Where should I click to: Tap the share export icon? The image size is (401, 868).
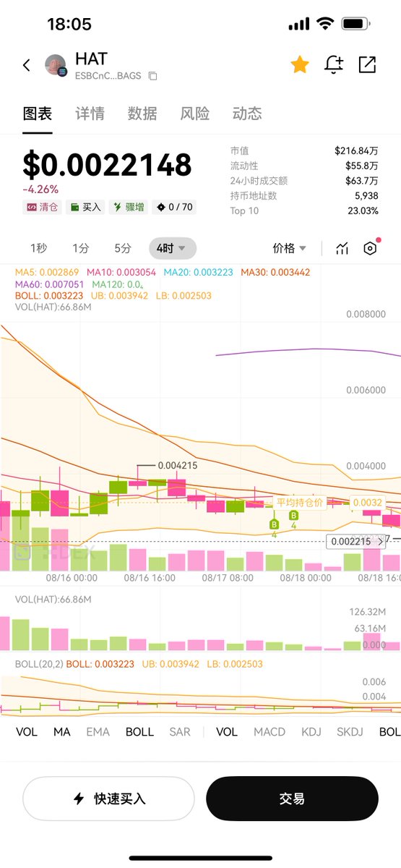click(367, 64)
